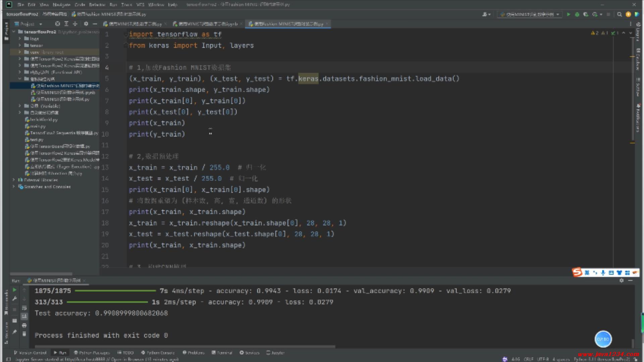
Task: Click the Debug bug icon in the toolbar
Action: pyautogui.click(x=577, y=14)
